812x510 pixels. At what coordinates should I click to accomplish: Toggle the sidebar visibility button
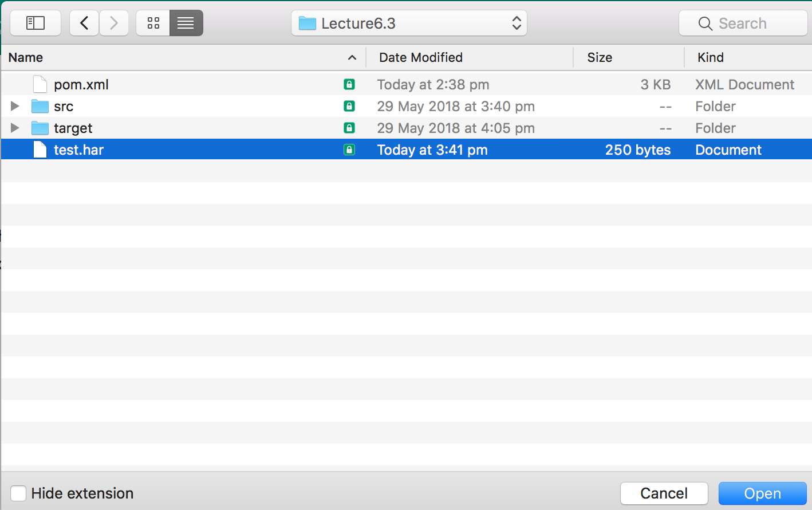36,23
